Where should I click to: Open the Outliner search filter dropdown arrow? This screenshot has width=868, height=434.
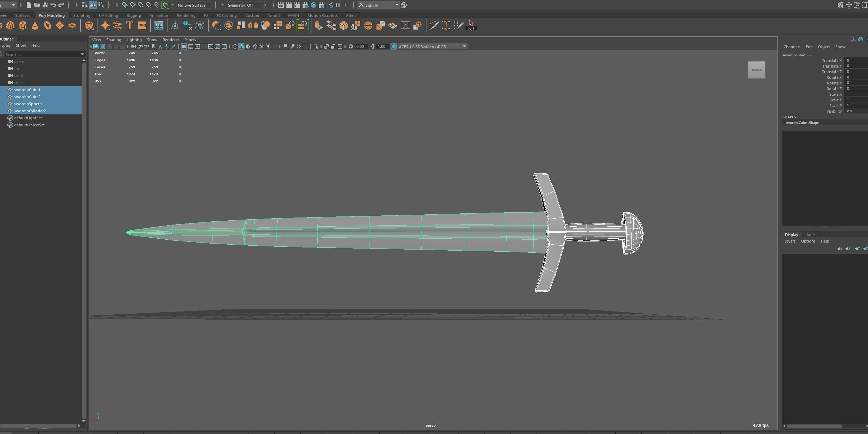82,54
